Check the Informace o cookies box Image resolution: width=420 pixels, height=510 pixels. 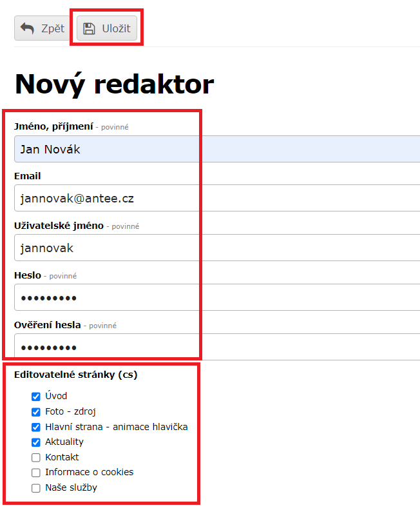[36, 473]
